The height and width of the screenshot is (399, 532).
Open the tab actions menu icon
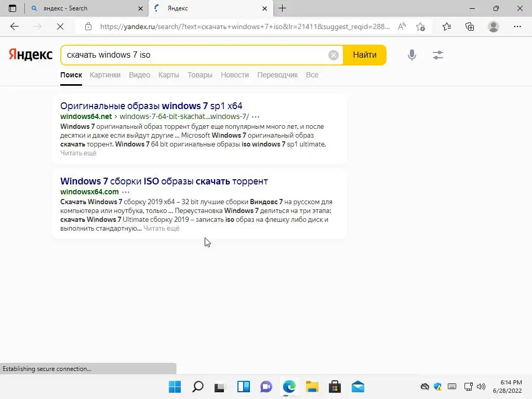click(12, 8)
